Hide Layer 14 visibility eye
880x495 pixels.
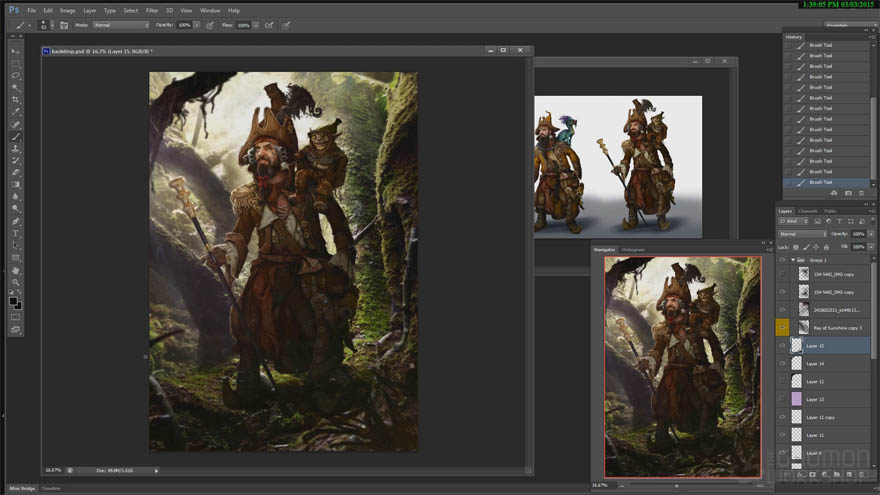[782, 364]
